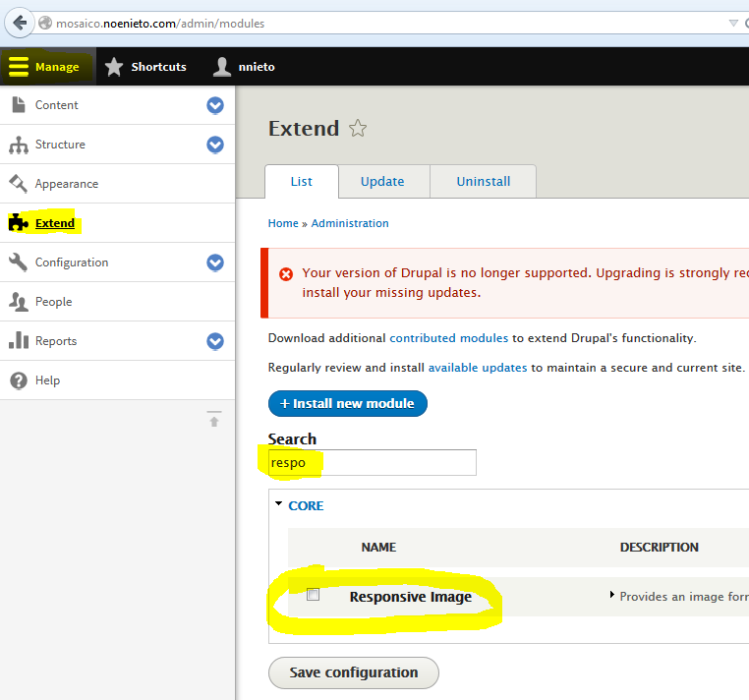This screenshot has width=749, height=700.
Task: Expand the Reports submenu chevron
Action: coord(215,341)
